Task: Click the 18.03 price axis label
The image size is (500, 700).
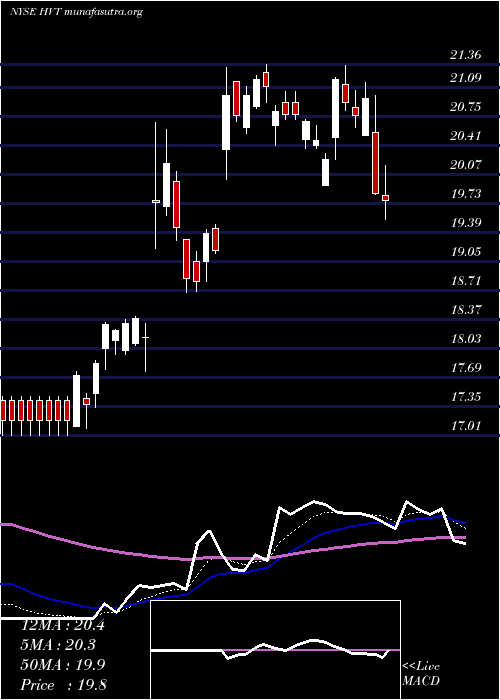Action: [x=466, y=339]
